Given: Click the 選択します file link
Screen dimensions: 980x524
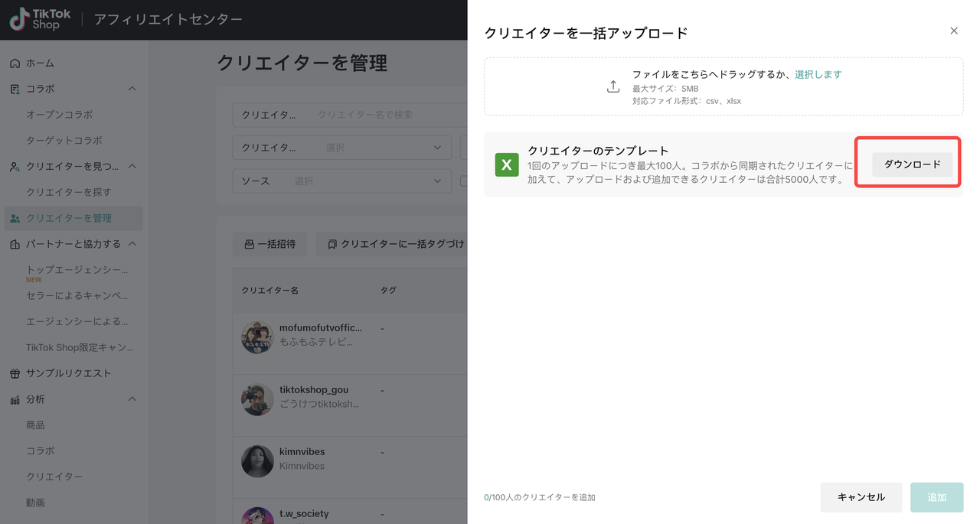Looking at the screenshot, I should pos(818,74).
